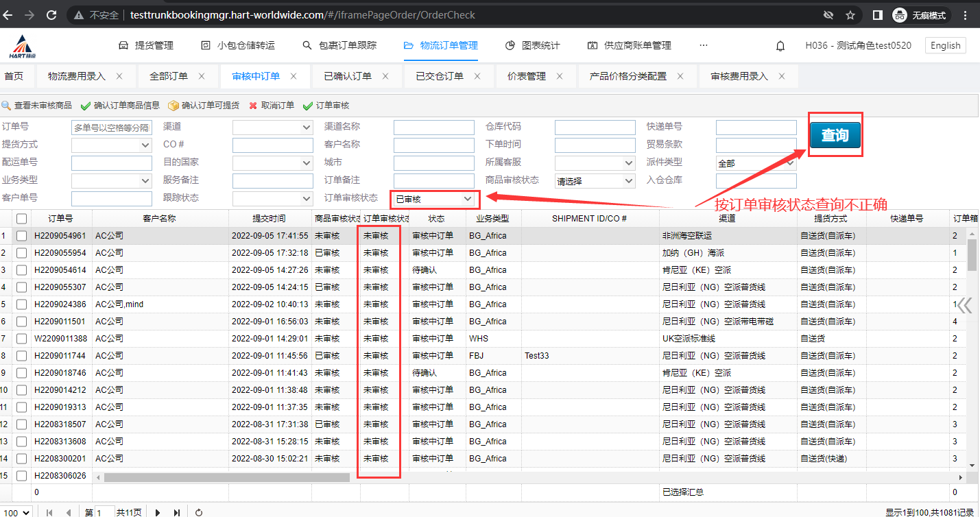Close the 物流费用录入 tab
The width and height of the screenshot is (980, 517).
pos(119,76)
